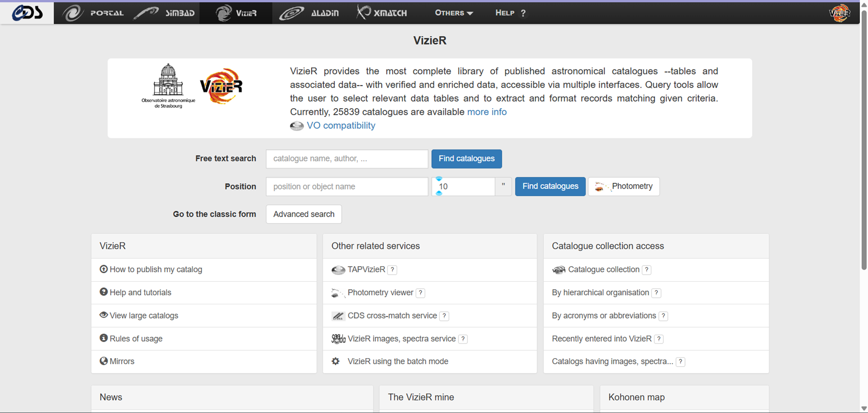Click the CDS logo icon
Screen dimensions: 868x413
[27, 13]
